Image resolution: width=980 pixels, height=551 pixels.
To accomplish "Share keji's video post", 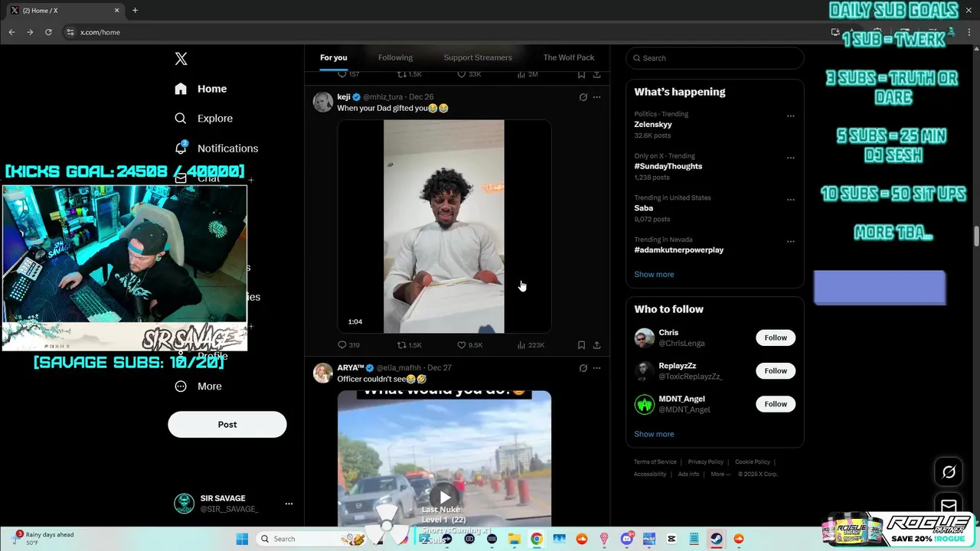I will click(x=597, y=345).
